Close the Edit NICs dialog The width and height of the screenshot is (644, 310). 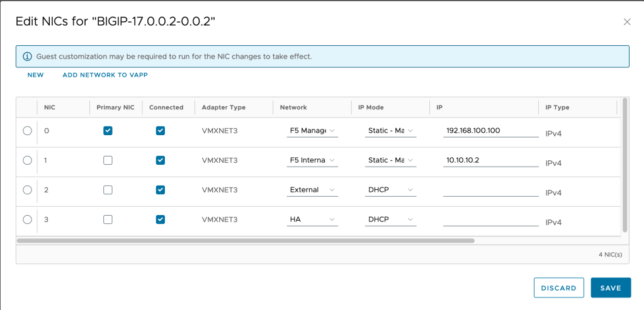(x=626, y=22)
